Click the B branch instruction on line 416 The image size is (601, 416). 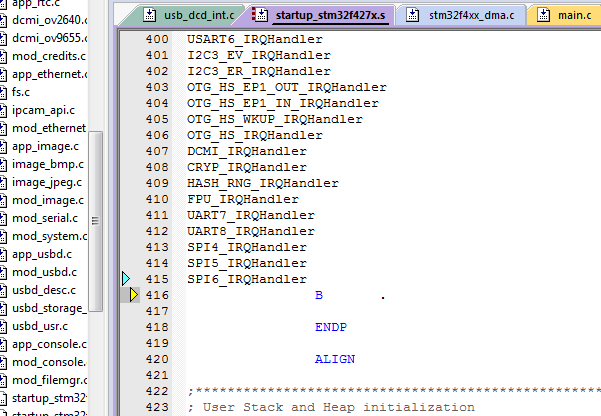coord(319,295)
